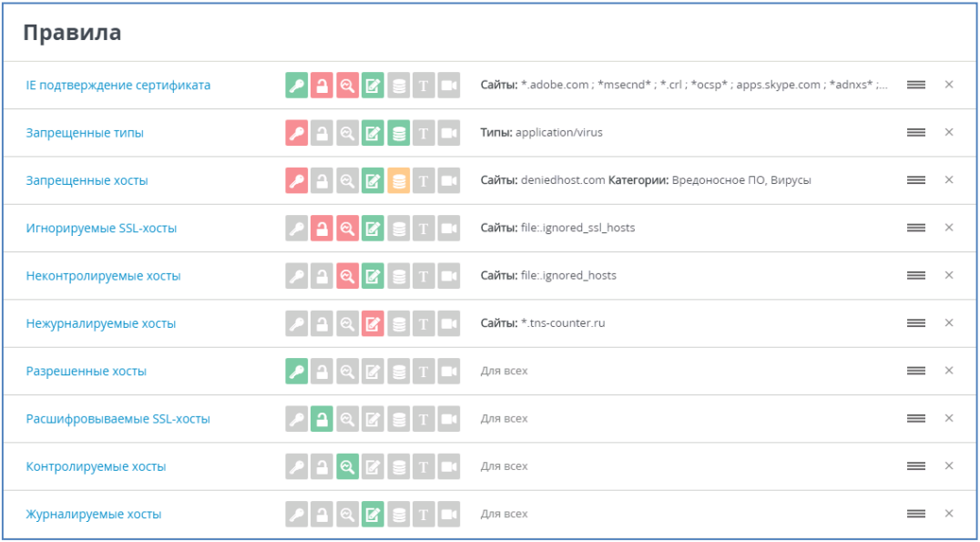Click the green key icon for IE подтверждение сертификата

tap(297, 85)
